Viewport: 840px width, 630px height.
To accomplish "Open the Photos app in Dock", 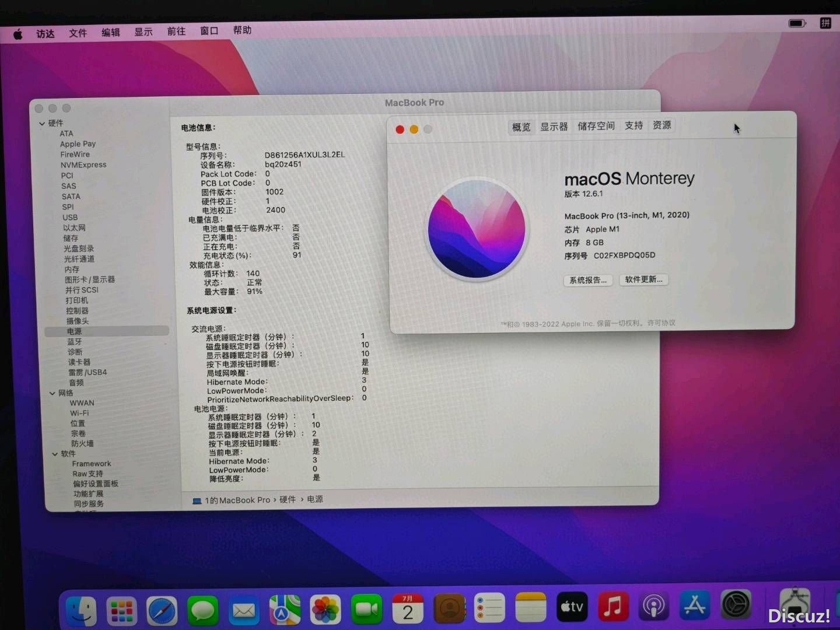I will pyautogui.click(x=325, y=610).
